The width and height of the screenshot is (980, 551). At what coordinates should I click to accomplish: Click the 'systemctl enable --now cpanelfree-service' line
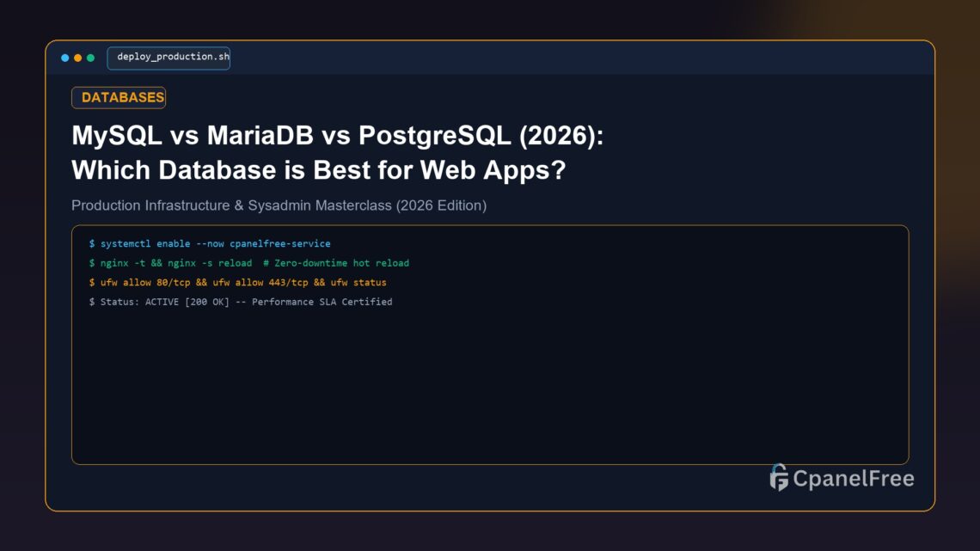[210, 243]
